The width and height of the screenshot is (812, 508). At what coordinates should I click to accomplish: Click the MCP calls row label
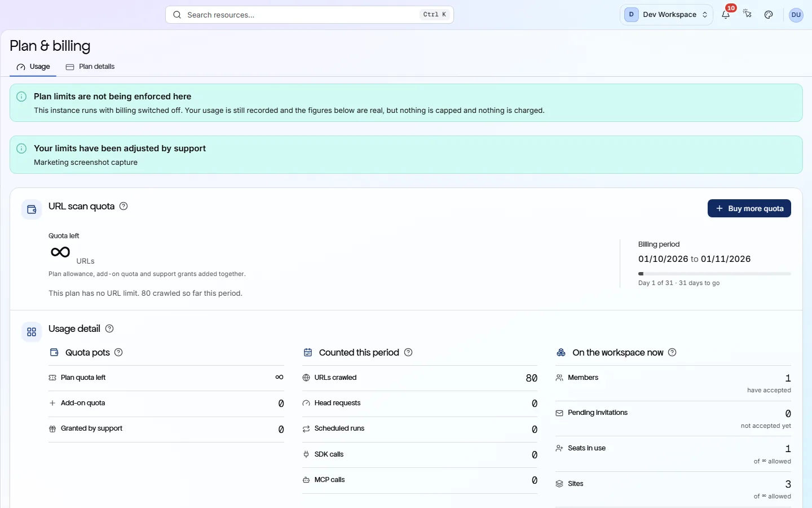click(x=329, y=480)
